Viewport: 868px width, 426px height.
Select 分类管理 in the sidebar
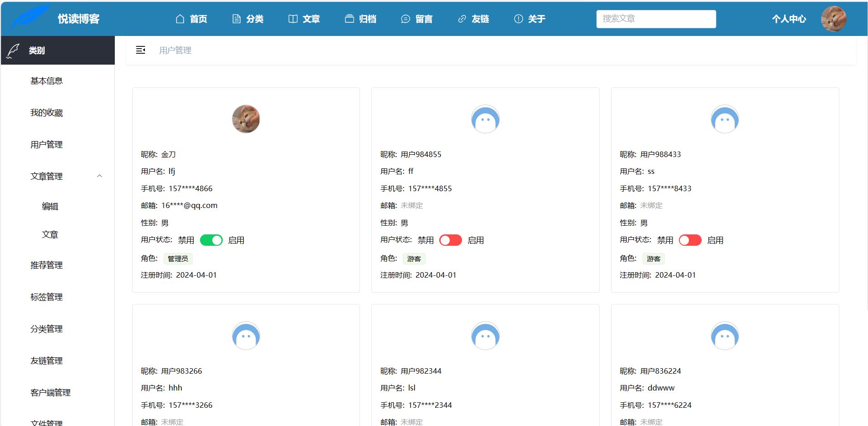coord(46,329)
